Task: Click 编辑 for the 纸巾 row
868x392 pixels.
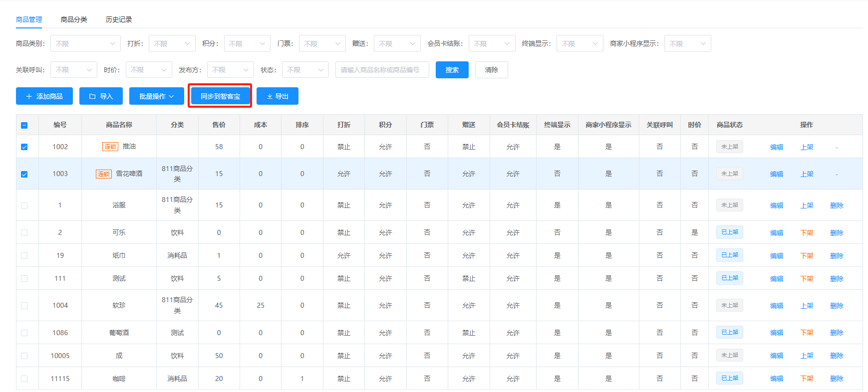Action: [777, 256]
